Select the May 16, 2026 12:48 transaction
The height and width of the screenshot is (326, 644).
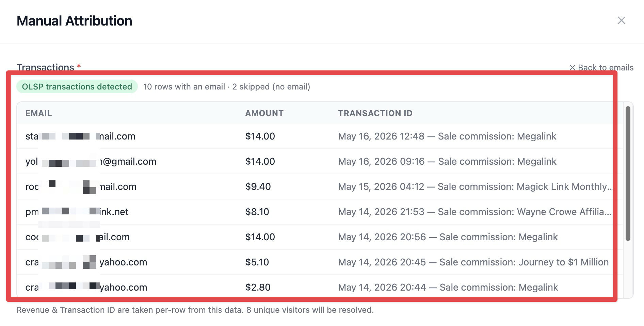pos(320,136)
